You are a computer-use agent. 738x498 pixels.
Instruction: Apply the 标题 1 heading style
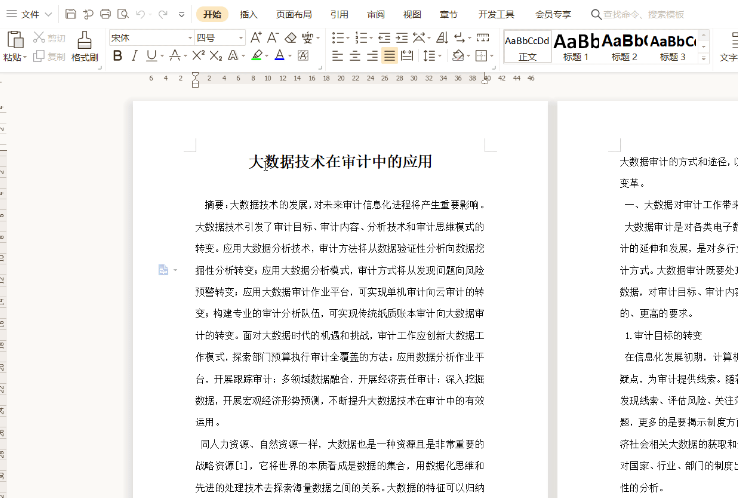pyautogui.click(x=575, y=44)
